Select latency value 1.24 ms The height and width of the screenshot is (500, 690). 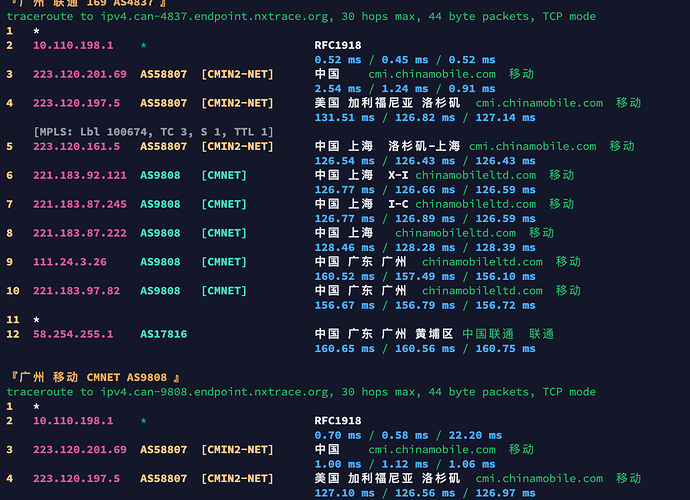click(405, 89)
